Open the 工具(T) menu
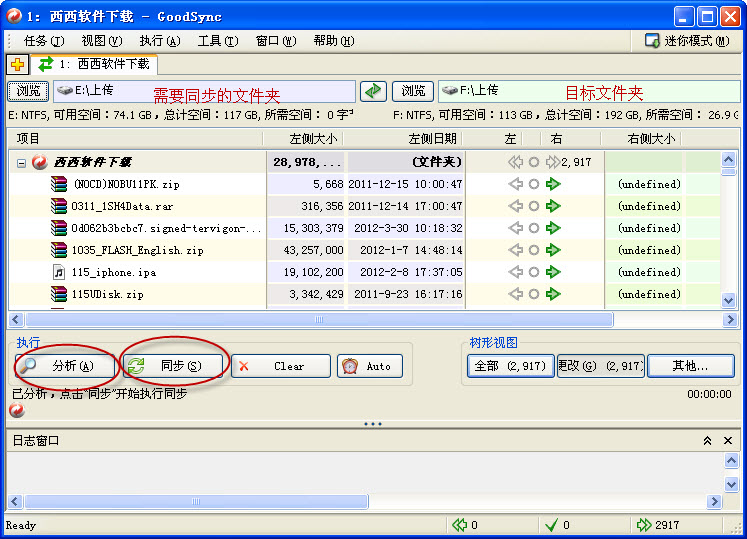747x539 pixels. tap(218, 41)
